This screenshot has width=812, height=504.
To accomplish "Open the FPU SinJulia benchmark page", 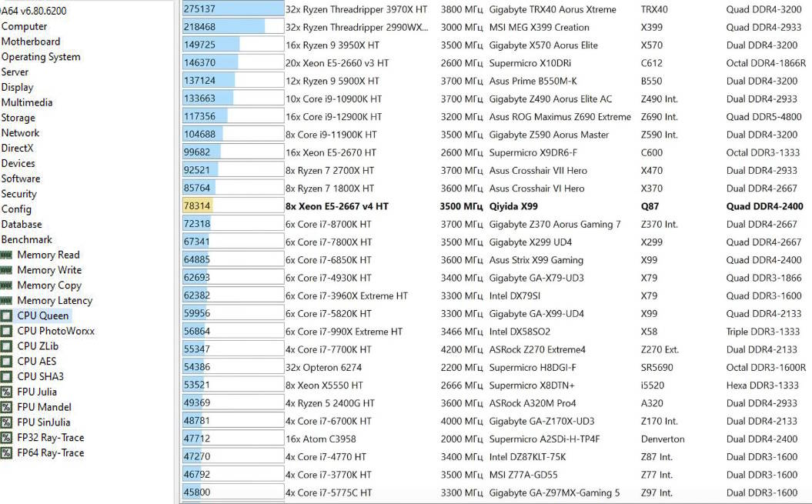I will click(x=44, y=422).
